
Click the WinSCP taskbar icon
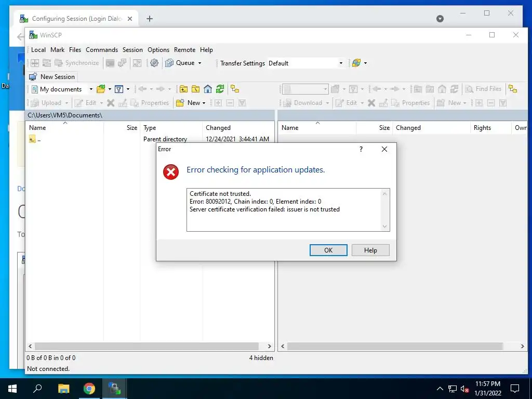pos(115,389)
